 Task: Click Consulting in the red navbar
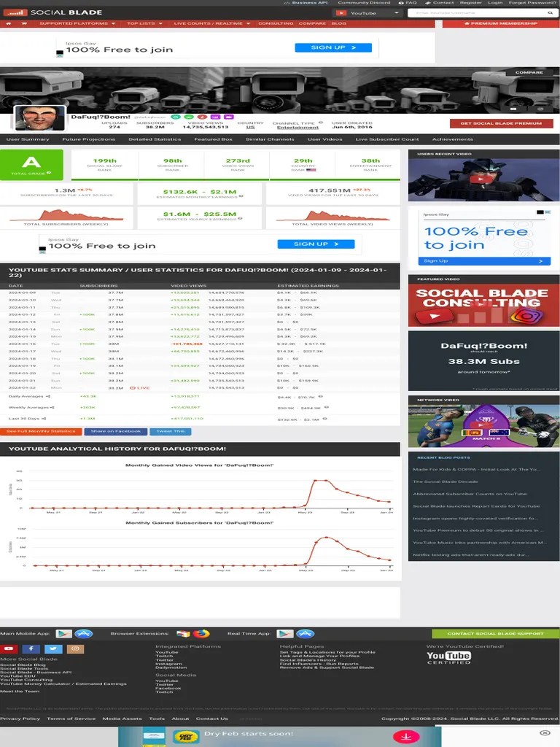pos(276,23)
